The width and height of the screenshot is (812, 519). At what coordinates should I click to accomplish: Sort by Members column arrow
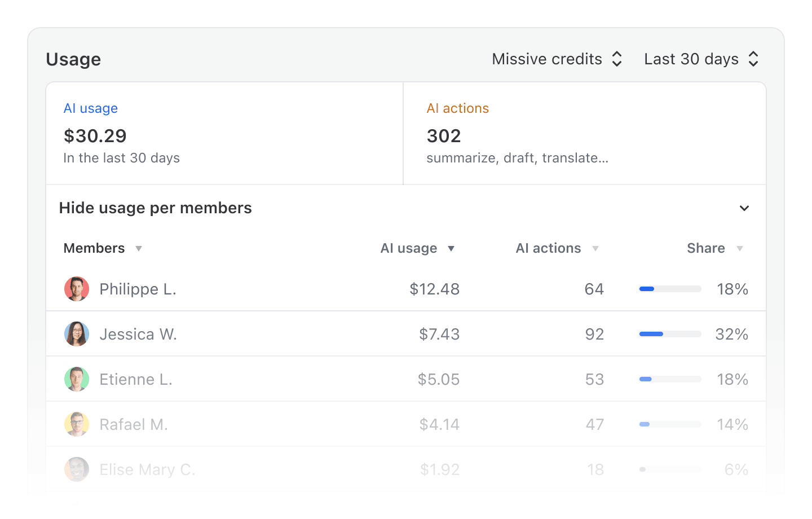coord(139,249)
